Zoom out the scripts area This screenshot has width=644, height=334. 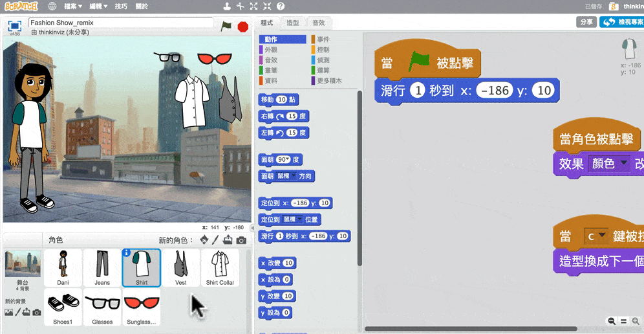coord(612,321)
